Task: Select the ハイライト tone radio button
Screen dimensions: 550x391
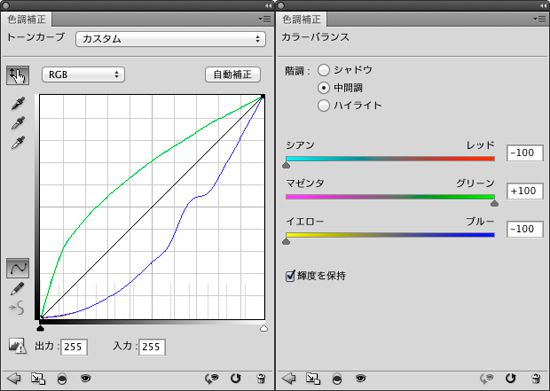Action: [x=323, y=105]
